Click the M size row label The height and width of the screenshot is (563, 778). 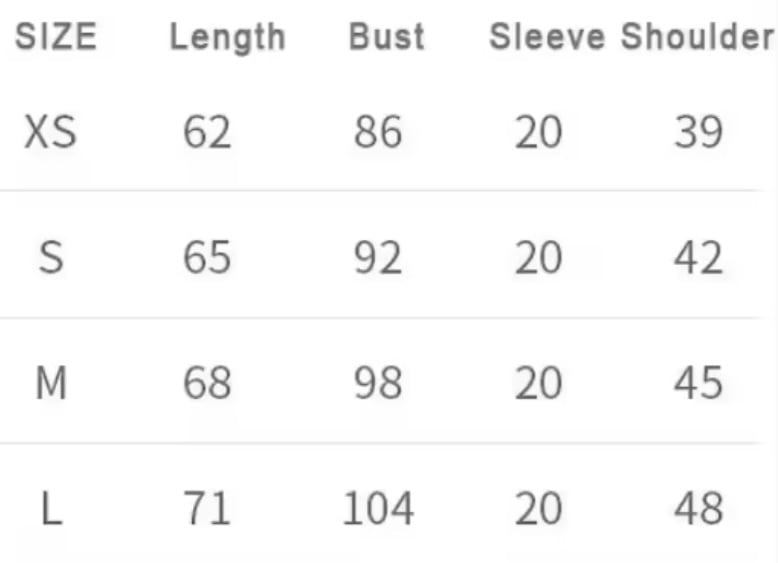point(50,383)
